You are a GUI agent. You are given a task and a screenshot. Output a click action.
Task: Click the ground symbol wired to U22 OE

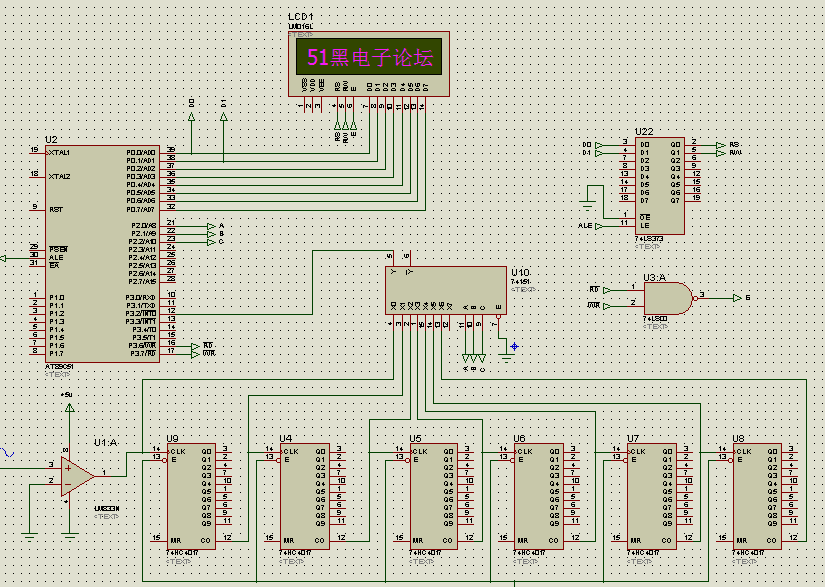coord(587,205)
